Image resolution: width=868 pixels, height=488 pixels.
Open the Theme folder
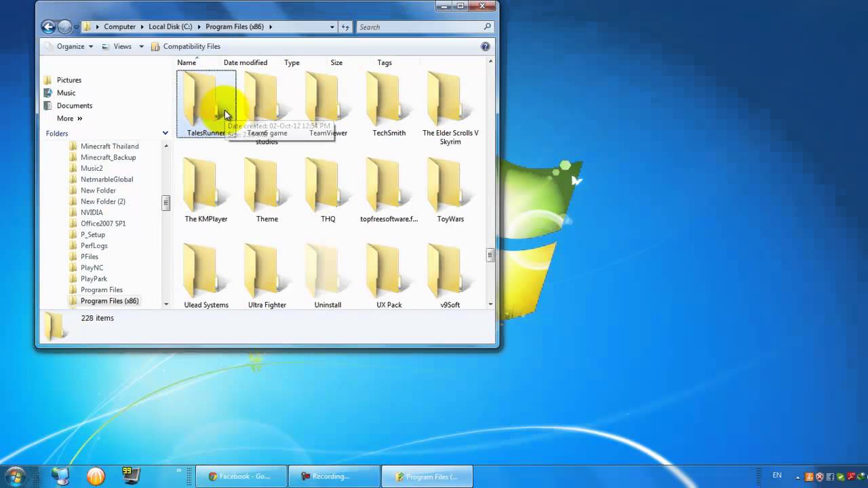tap(267, 190)
